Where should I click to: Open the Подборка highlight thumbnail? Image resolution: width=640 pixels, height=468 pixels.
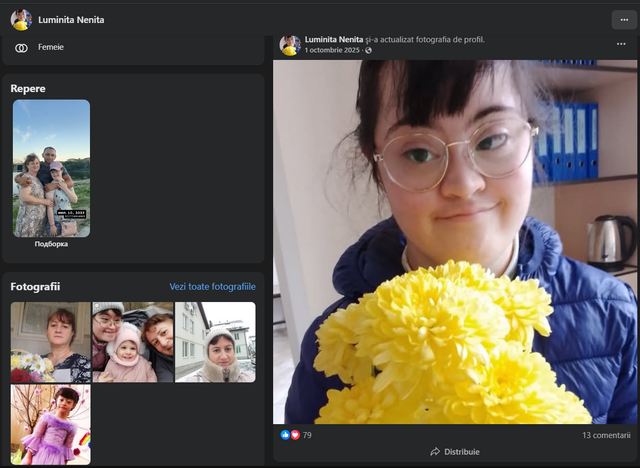pos(51,168)
